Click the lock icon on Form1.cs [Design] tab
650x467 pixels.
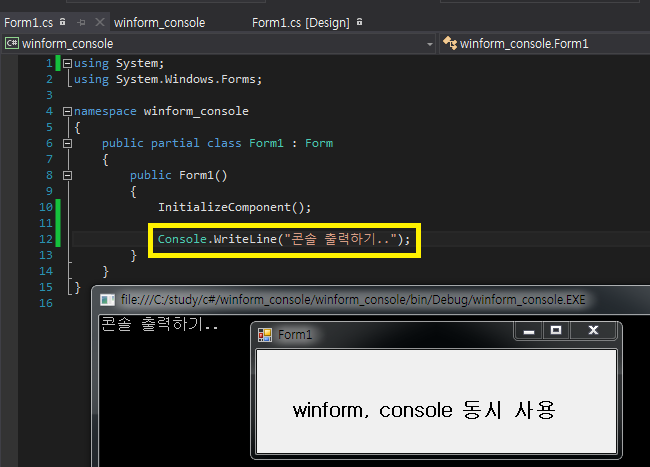pos(359,22)
